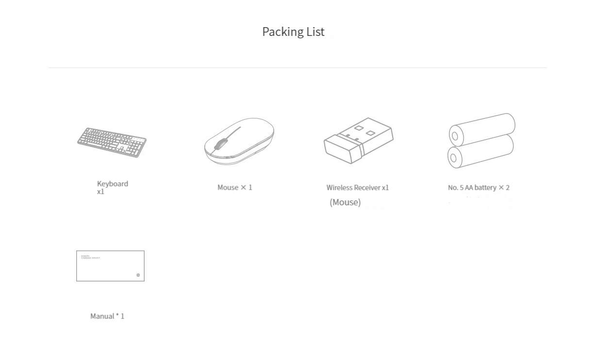
Task: Click the keyboard illustration
Action: [112, 142]
